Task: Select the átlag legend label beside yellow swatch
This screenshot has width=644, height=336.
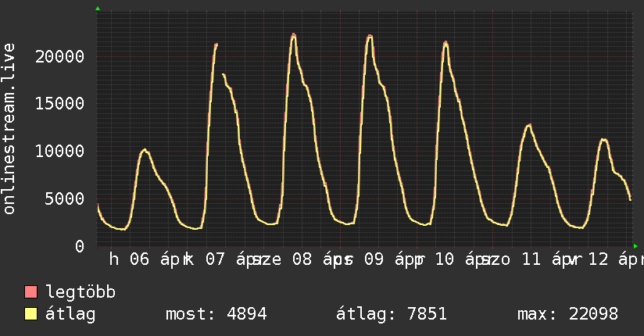Action: click(x=70, y=314)
